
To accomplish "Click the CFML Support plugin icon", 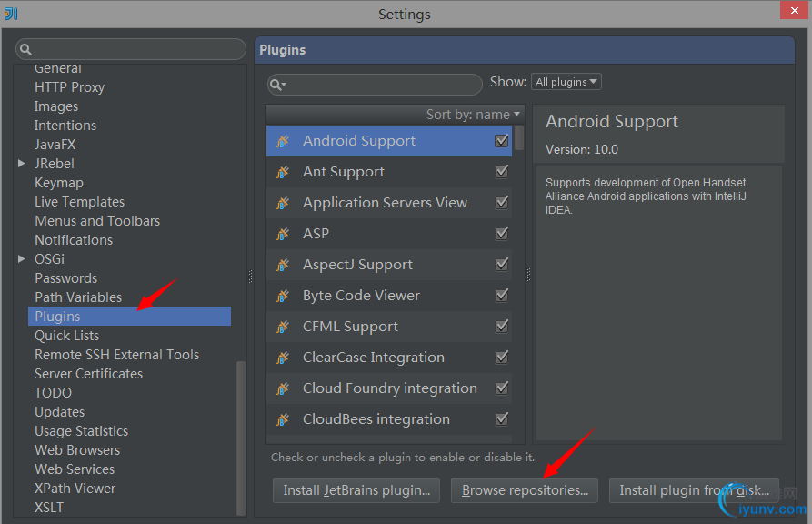I will 283,327.
